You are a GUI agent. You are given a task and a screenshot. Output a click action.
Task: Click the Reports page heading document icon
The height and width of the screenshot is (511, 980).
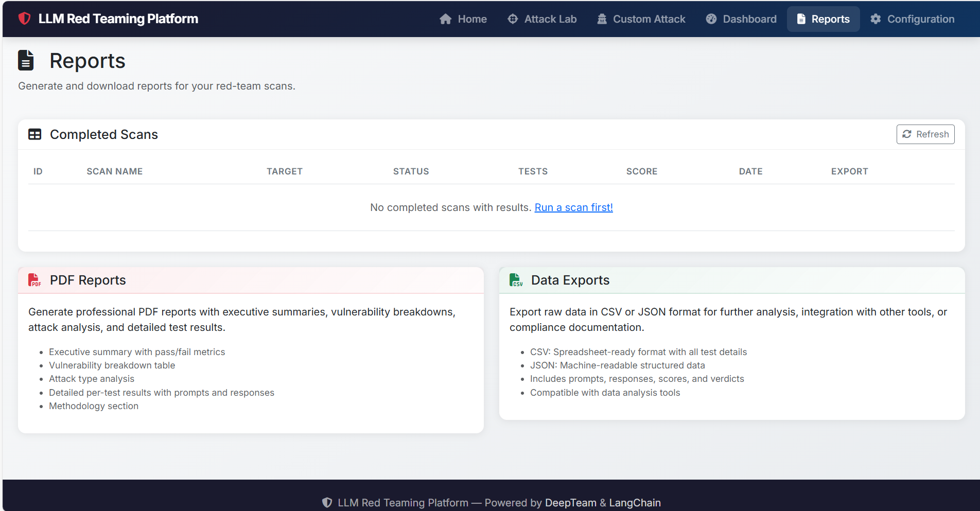[26, 60]
